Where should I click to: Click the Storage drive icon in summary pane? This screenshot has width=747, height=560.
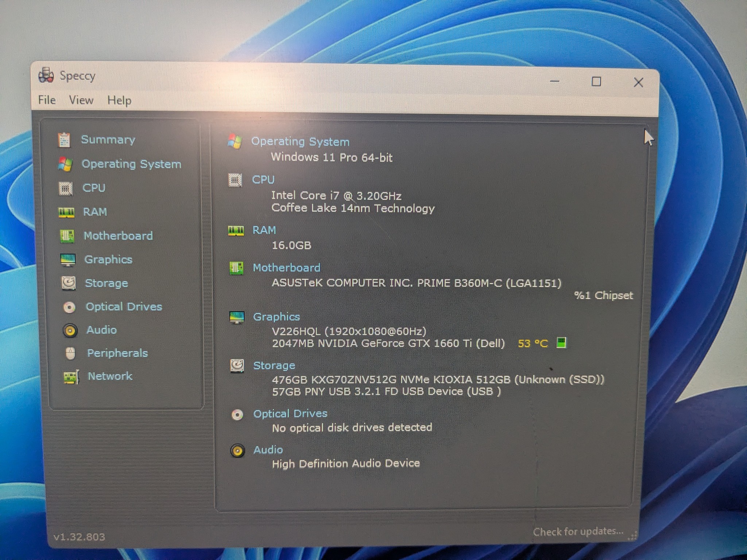click(237, 366)
